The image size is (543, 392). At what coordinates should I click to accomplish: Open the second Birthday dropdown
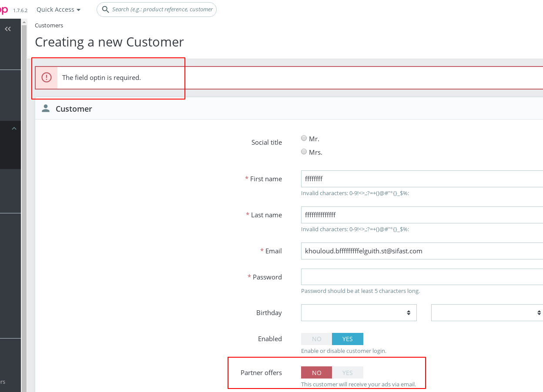pyautogui.click(x=487, y=312)
